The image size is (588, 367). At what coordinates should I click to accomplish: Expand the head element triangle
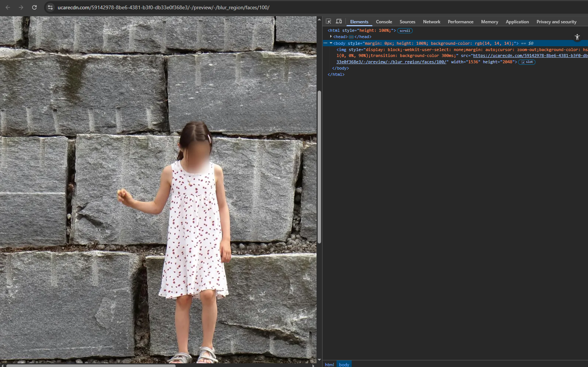(331, 37)
